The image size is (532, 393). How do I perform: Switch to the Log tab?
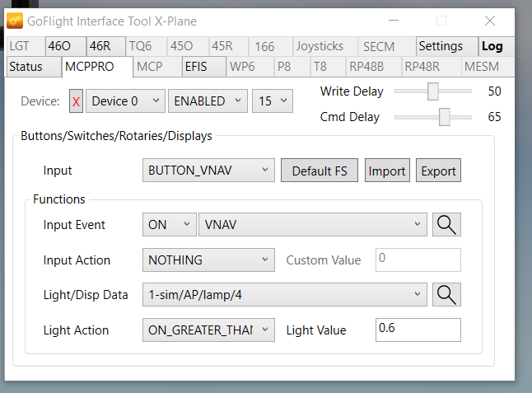(x=492, y=46)
